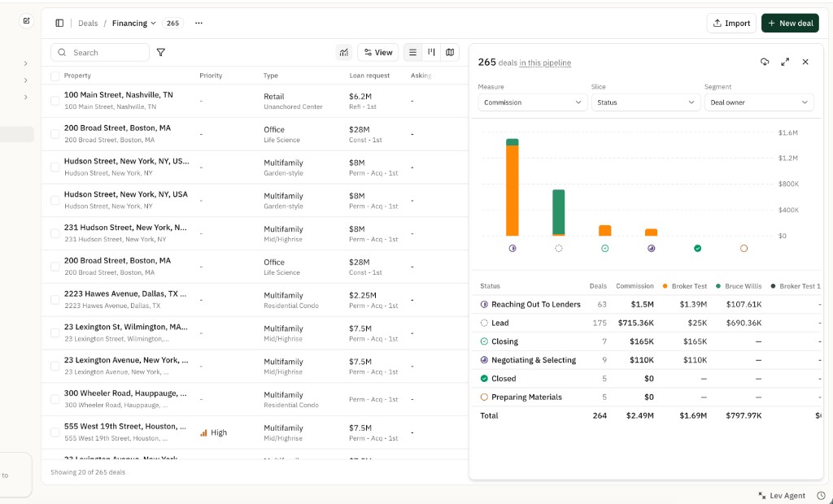Expand the second left sidebar chevron
The width and height of the screenshot is (833, 504).
tap(25, 80)
